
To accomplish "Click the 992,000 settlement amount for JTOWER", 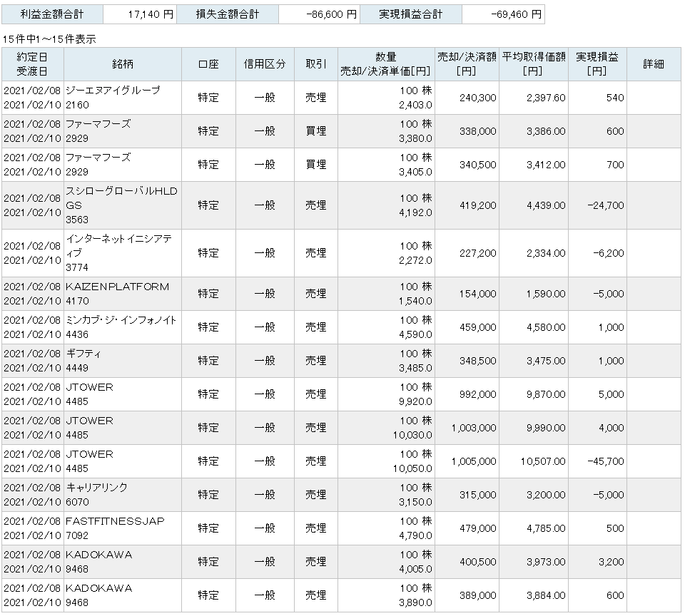I will click(477, 395).
